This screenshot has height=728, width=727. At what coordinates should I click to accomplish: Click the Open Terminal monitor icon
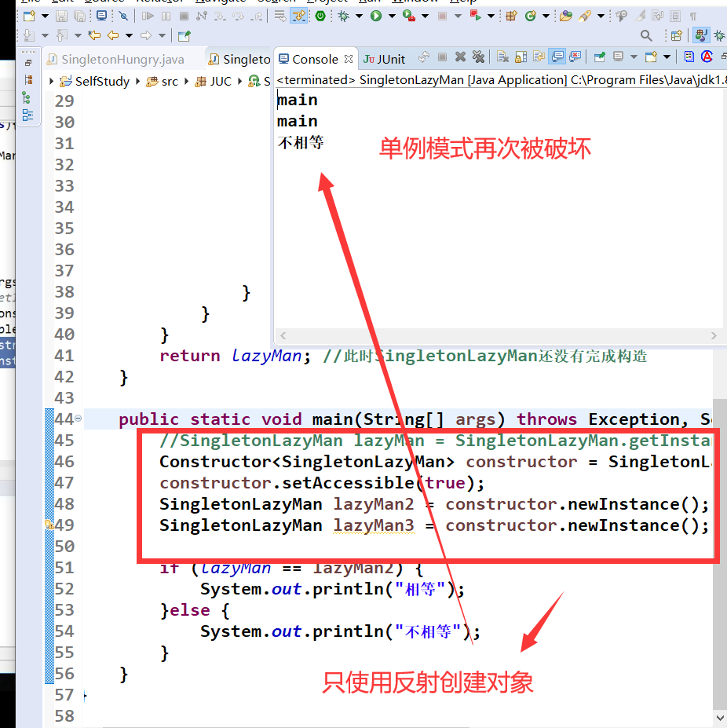click(101, 16)
